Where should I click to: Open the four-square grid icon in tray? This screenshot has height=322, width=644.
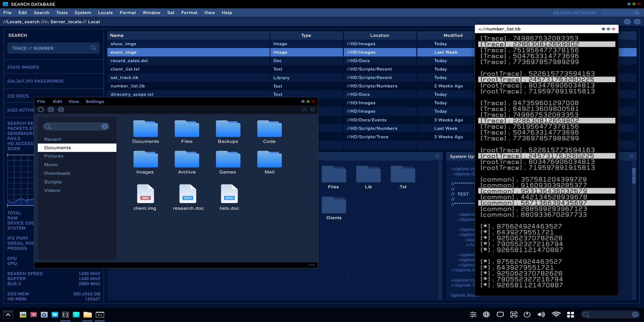tap(570, 315)
